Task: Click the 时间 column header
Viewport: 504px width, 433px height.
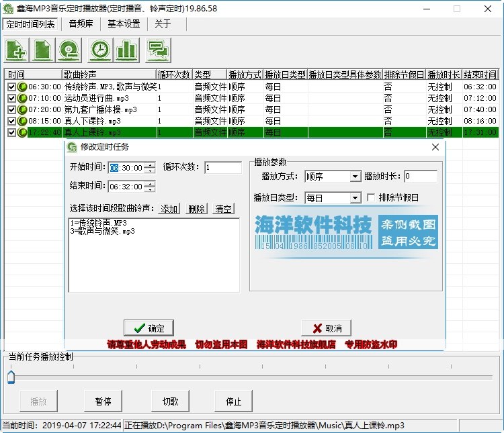Action: [x=33, y=75]
